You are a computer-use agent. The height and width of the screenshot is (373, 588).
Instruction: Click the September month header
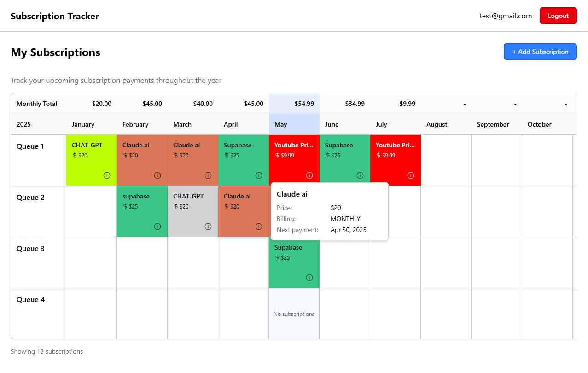pos(493,124)
